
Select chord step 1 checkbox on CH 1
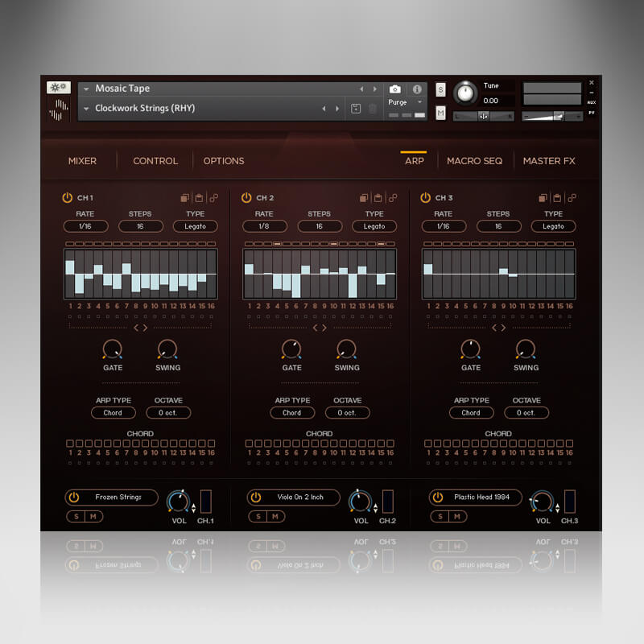72,443
